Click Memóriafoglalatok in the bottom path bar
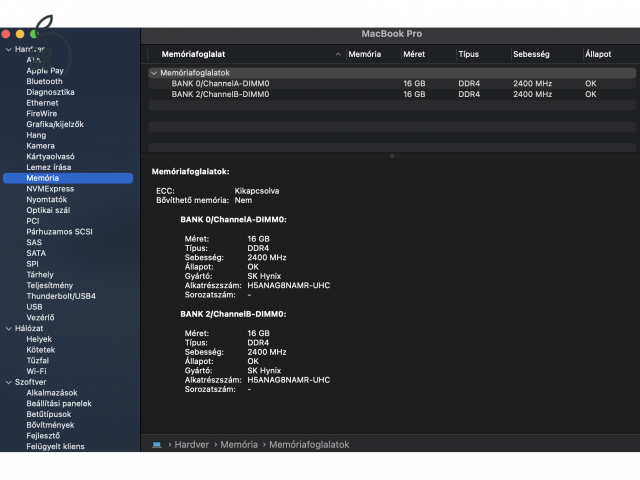The height and width of the screenshot is (480, 640). pos(309,444)
